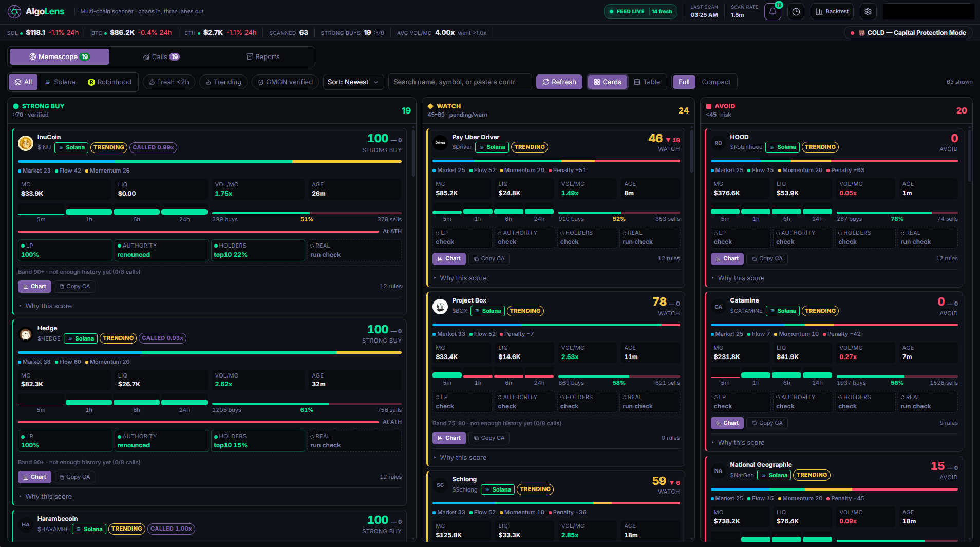Click TRENDING badge on Hedge card
Image resolution: width=980 pixels, height=547 pixels.
[118, 338]
